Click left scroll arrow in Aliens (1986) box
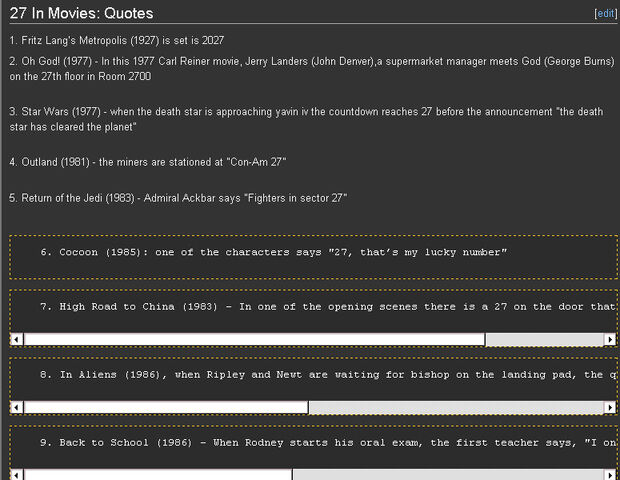 tap(17, 407)
